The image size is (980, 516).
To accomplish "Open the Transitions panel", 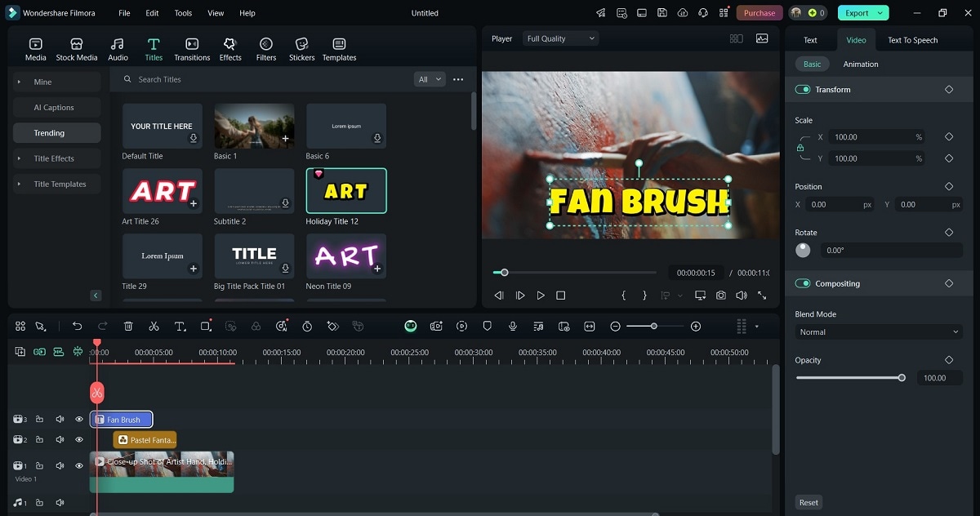I will click(x=192, y=49).
